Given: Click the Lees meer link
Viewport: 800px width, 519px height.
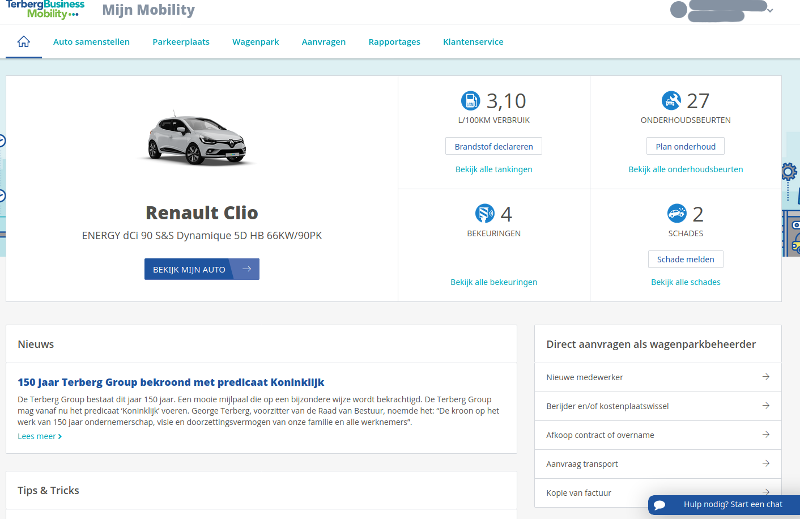Looking at the screenshot, I should pos(40,436).
